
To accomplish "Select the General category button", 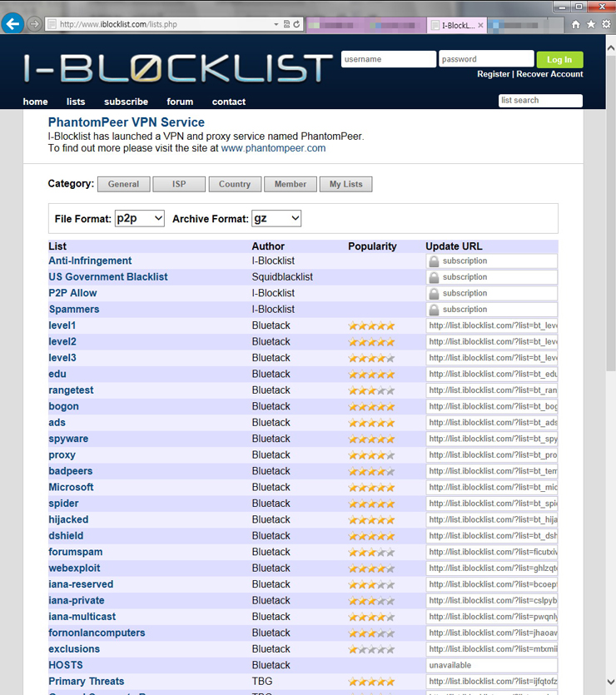I will 124,185.
